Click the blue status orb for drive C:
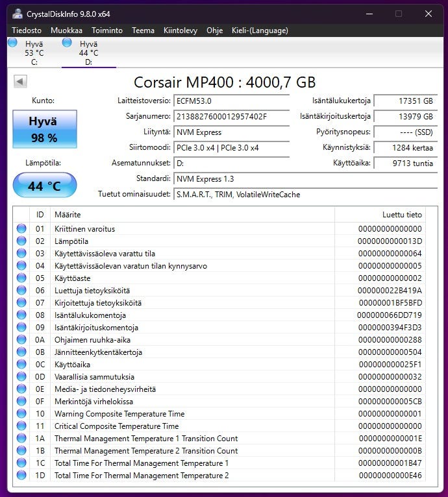This screenshot has height=497, width=448. point(13,42)
